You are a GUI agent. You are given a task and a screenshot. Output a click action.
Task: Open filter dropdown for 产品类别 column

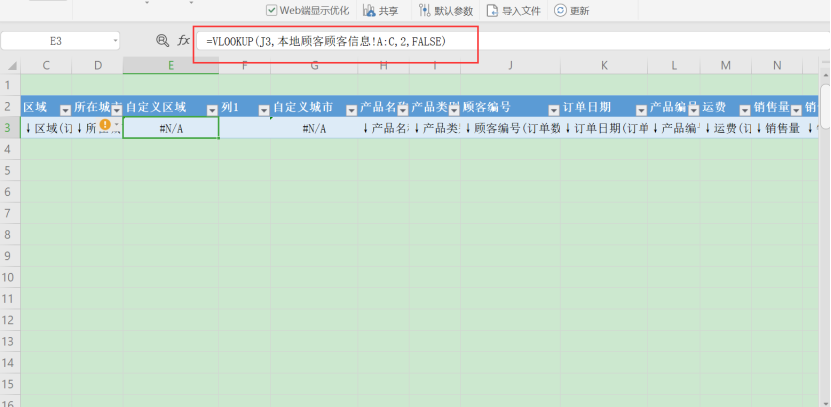[455, 110]
